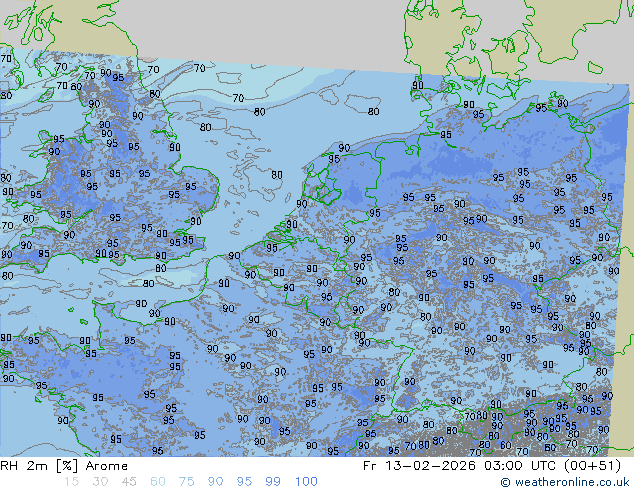
Task: Select the legend value 45
Action: [129, 482]
